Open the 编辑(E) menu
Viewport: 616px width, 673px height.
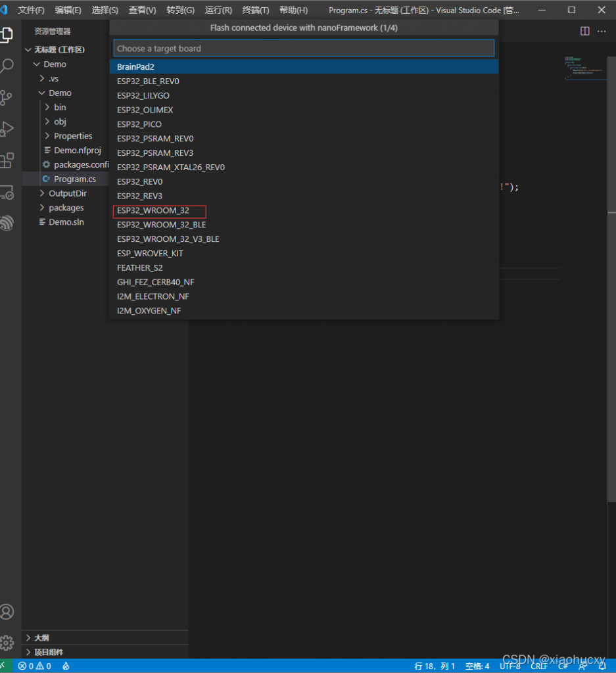click(68, 10)
